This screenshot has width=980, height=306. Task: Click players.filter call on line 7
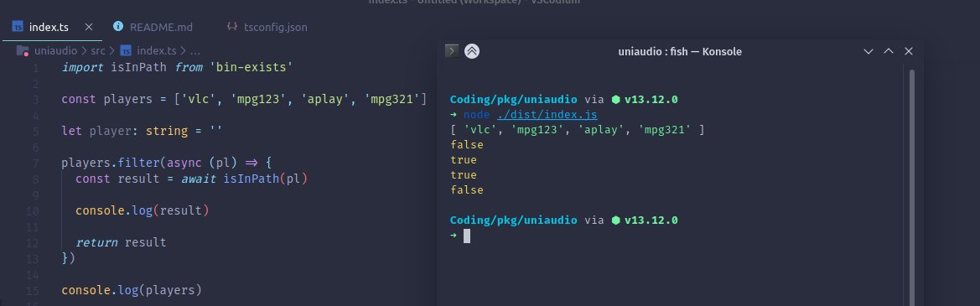tap(110, 163)
